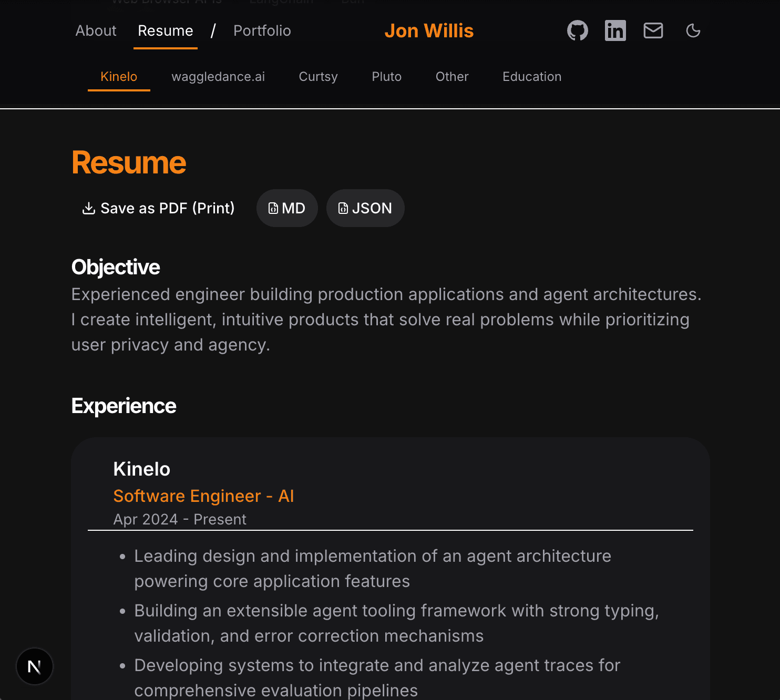Screen dimensions: 780x700
Task: Open the Education section tab
Action: [x=532, y=77]
